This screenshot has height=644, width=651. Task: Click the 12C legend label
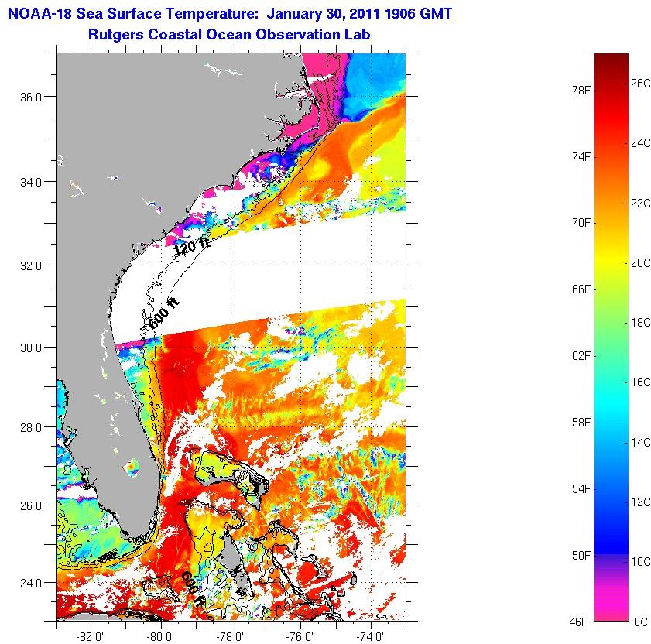(x=641, y=502)
